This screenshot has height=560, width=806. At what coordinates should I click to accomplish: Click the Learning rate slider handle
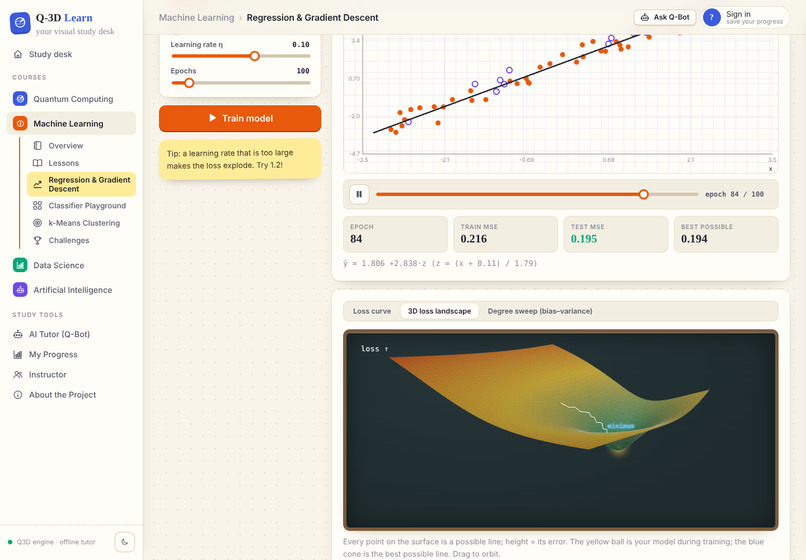(x=254, y=56)
